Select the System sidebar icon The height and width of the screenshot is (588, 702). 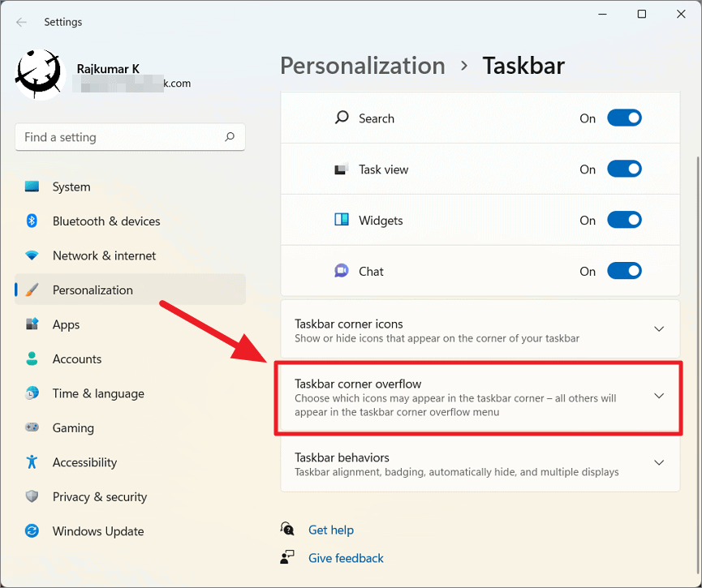pos(32,187)
